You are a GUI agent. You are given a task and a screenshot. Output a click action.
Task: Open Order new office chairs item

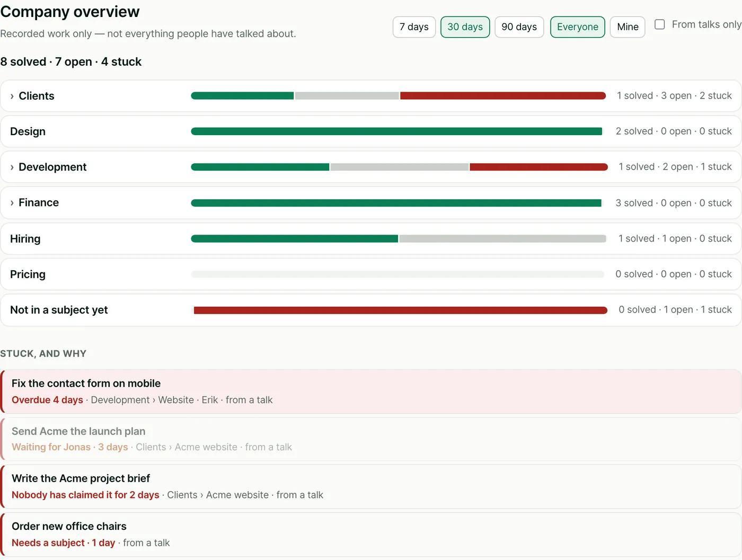coord(371,535)
